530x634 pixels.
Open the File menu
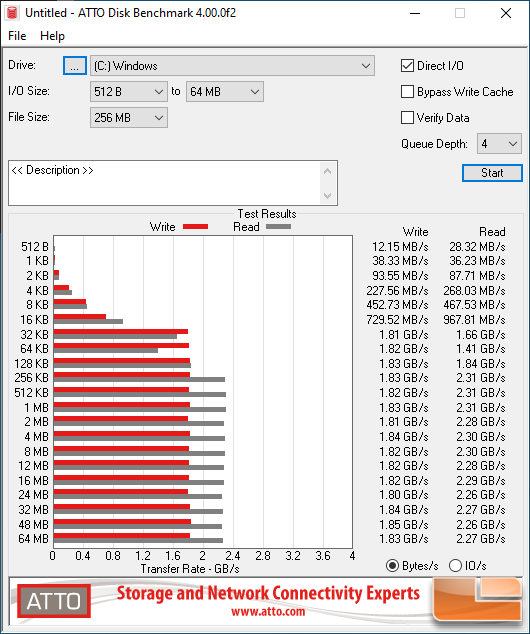[17, 36]
